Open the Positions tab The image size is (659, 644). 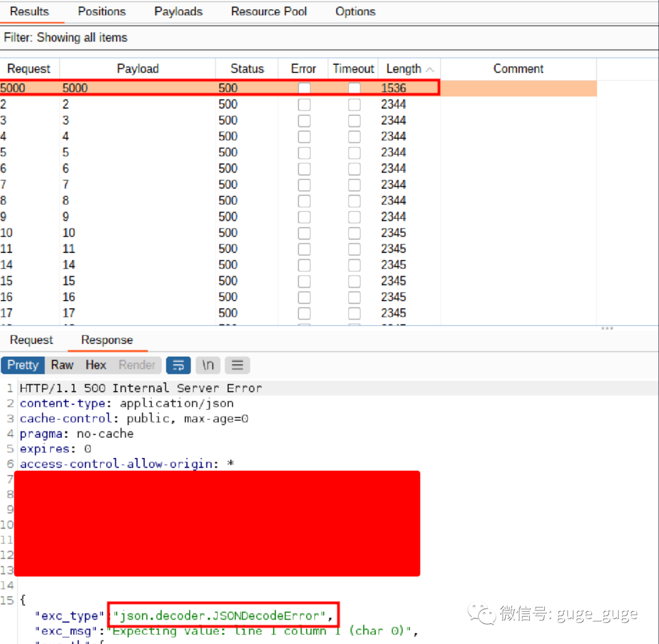click(102, 12)
